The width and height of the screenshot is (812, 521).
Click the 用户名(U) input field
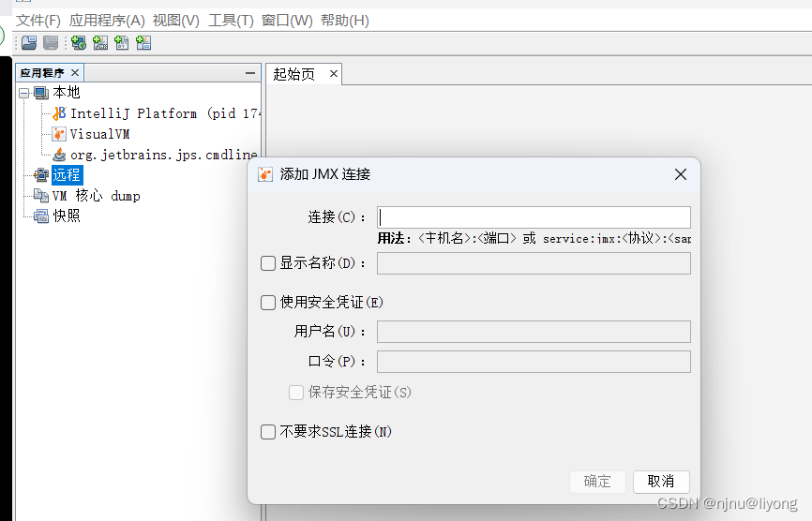534,332
